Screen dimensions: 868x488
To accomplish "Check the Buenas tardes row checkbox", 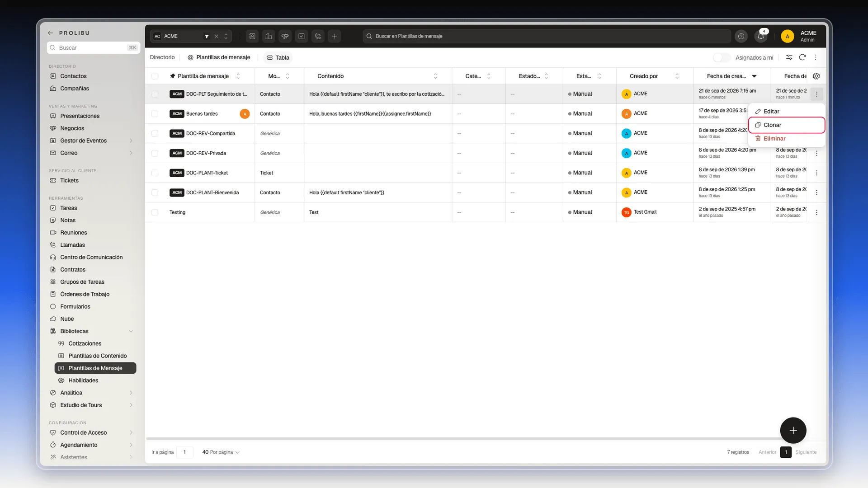I will click(155, 114).
